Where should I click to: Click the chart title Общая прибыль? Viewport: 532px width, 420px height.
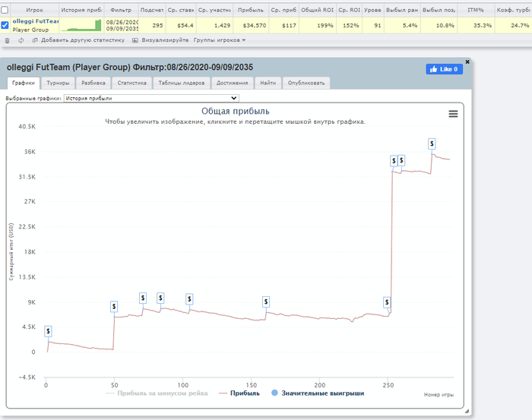tap(236, 111)
